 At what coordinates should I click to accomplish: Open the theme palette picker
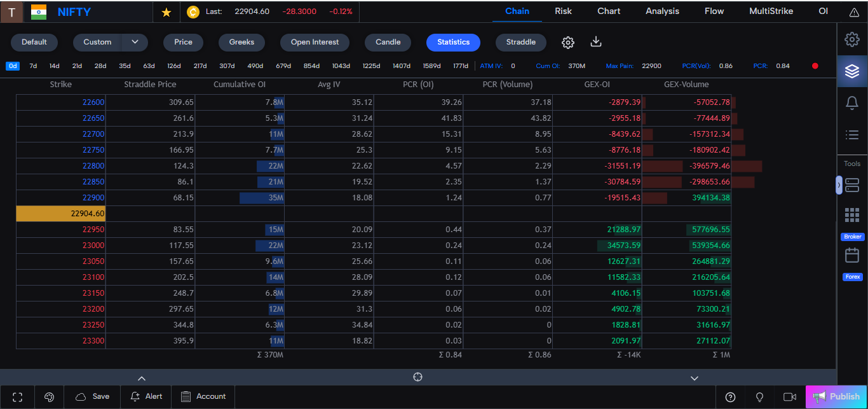pyautogui.click(x=49, y=396)
